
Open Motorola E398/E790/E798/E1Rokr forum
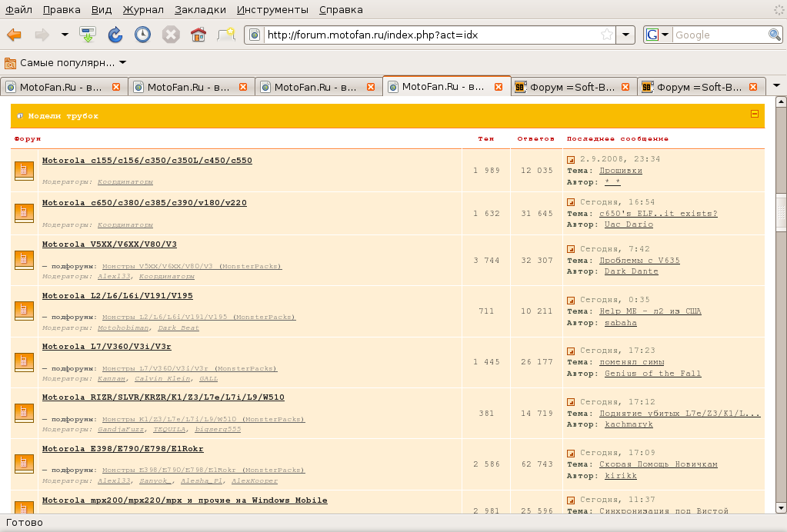point(123,449)
